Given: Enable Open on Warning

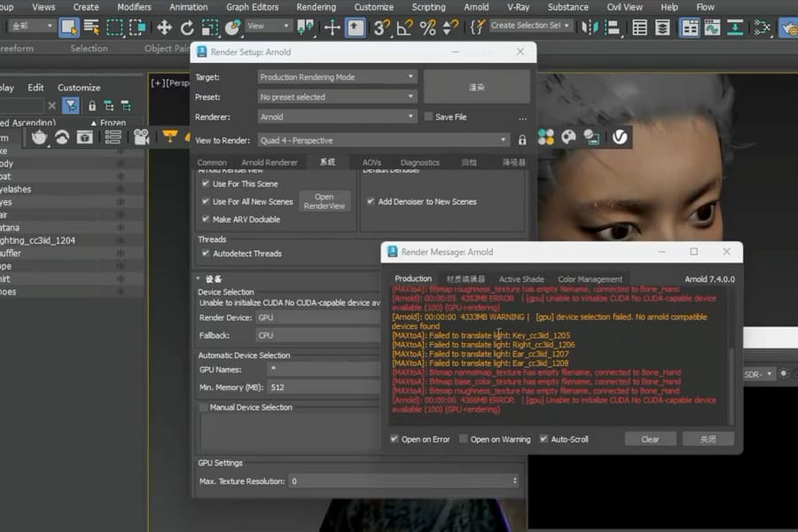Looking at the screenshot, I should [x=463, y=439].
